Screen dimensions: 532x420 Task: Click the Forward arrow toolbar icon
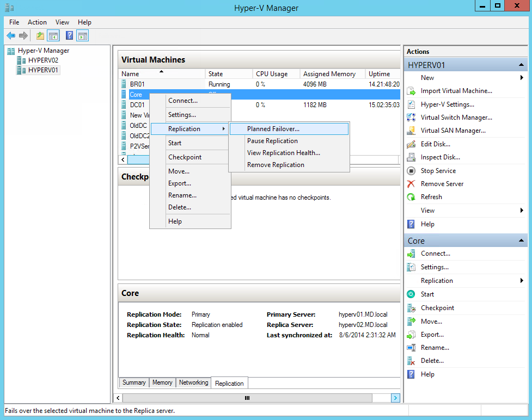(x=23, y=35)
